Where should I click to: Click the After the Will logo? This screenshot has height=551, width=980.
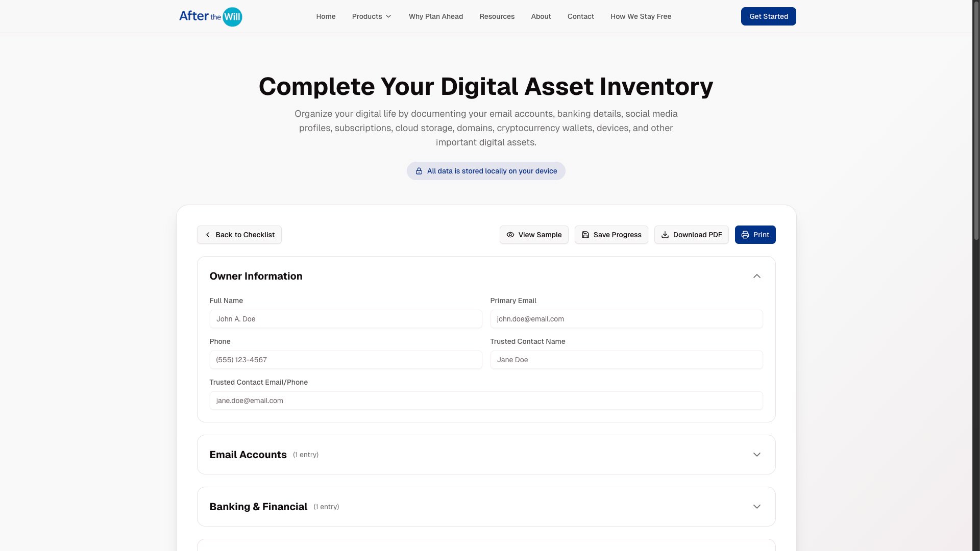tap(210, 16)
